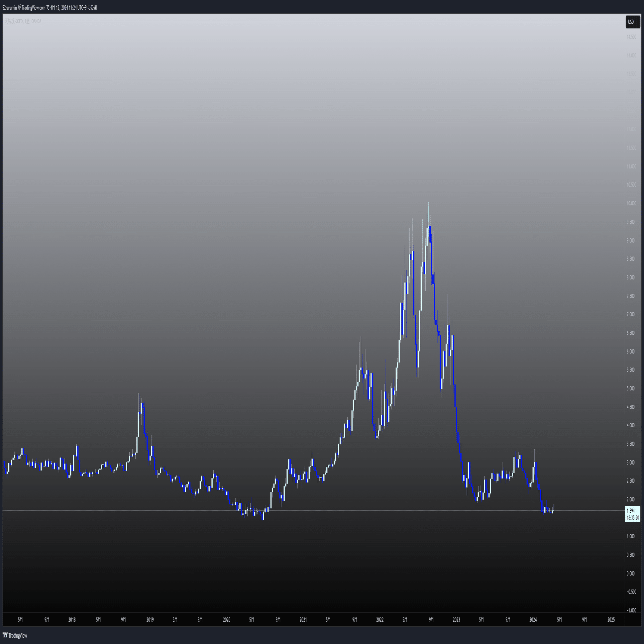Click the 2022 label on time axis

click(x=380, y=620)
